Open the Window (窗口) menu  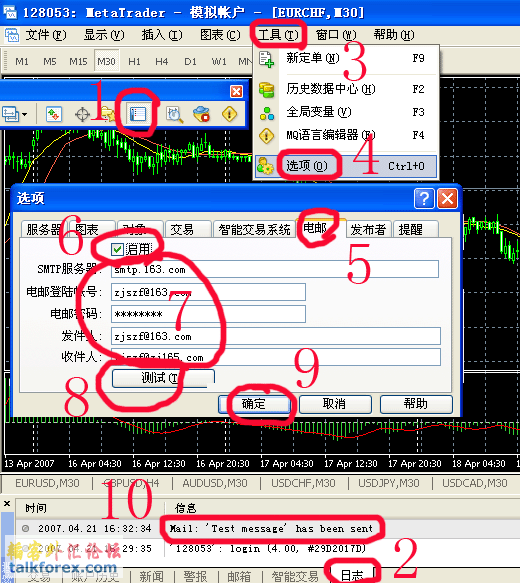336,35
